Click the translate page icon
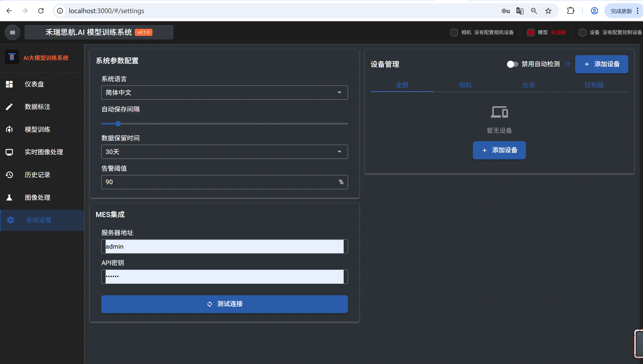Screen dimensions: 643x364 pos(520,11)
